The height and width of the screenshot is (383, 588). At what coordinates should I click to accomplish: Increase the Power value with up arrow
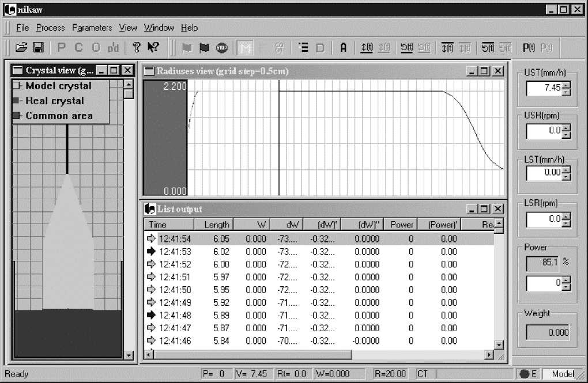[x=566, y=280]
